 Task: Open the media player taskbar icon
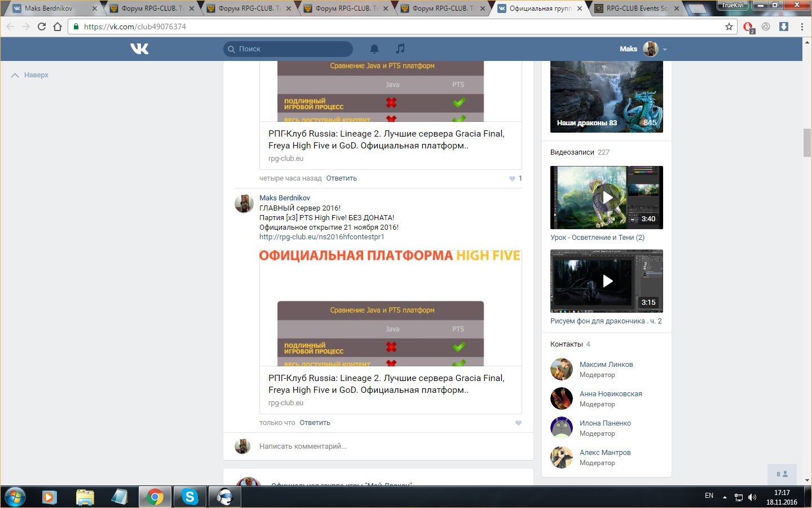50,497
